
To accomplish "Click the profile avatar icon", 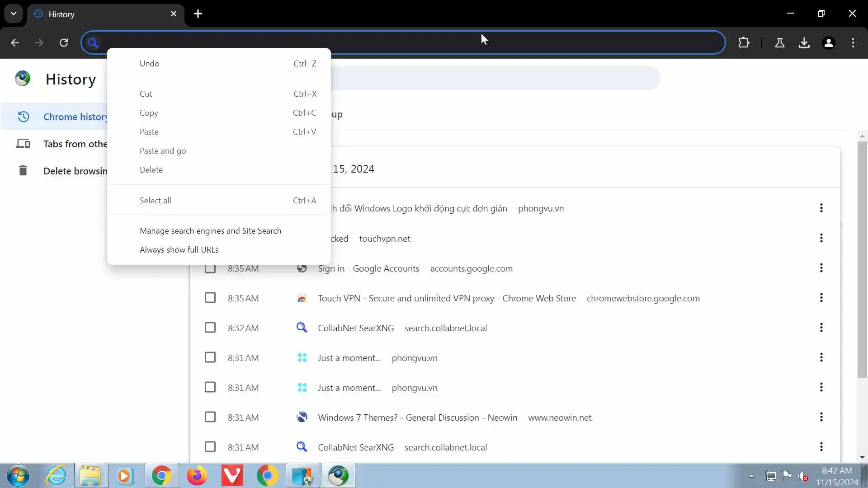I will click(x=828, y=42).
